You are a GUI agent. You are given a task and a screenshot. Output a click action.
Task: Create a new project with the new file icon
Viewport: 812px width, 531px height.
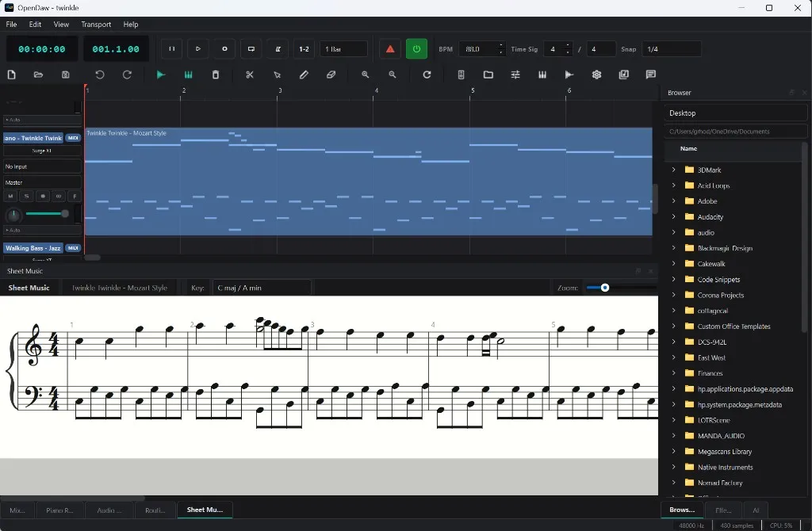click(x=11, y=74)
